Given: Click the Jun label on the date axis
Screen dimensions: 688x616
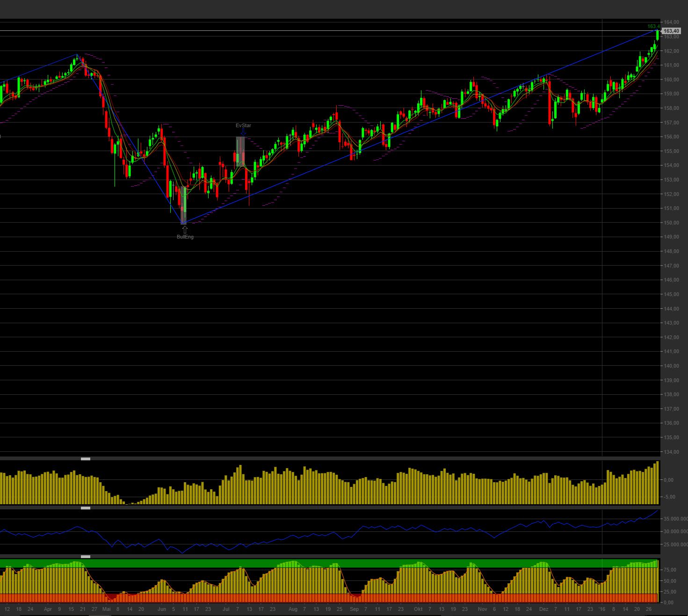Looking at the screenshot, I should tap(162, 609).
